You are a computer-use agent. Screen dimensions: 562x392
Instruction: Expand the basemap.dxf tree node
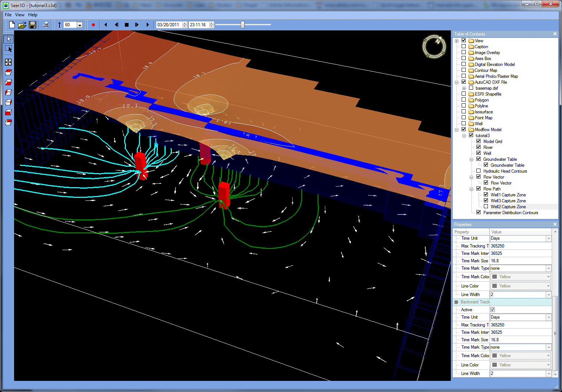click(x=464, y=88)
